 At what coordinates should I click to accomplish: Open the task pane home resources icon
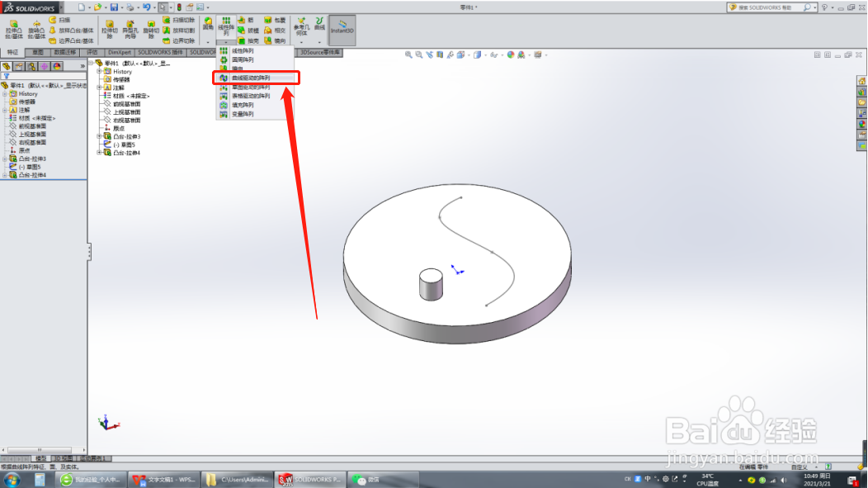click(x=862, y=82)
